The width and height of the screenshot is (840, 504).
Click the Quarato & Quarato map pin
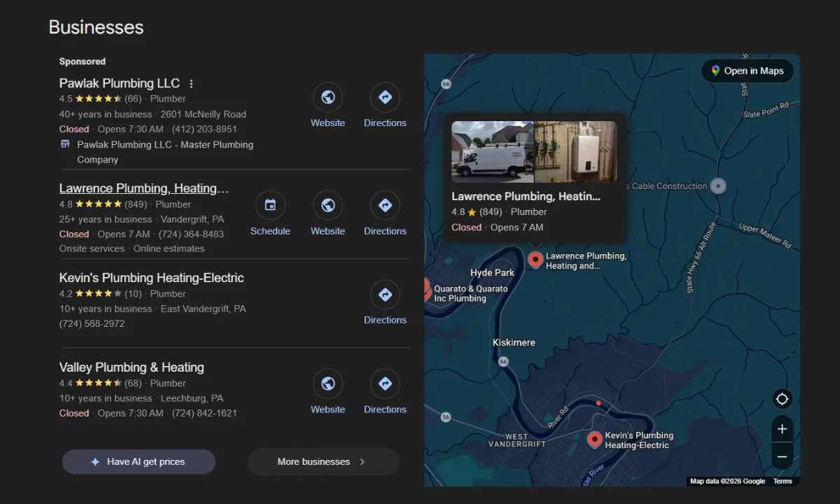point(426,289)
